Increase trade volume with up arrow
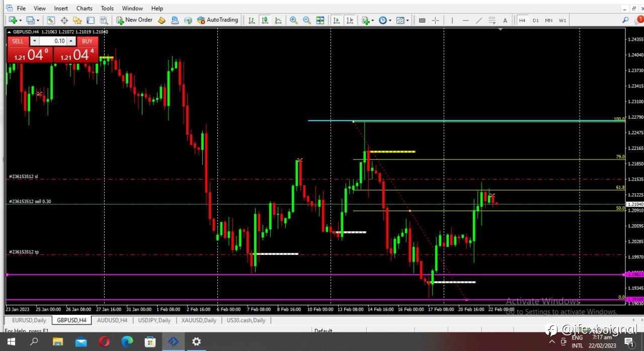 [71, 41]
